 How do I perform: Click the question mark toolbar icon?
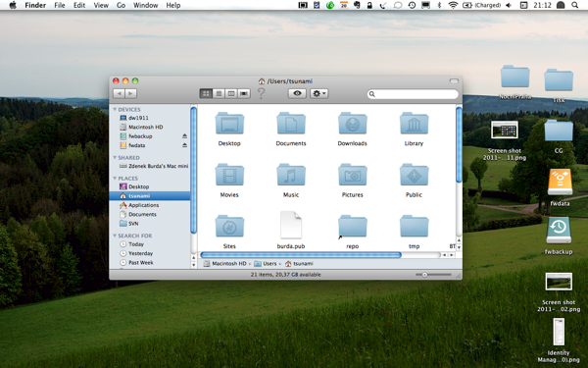(x=261, y=93)
